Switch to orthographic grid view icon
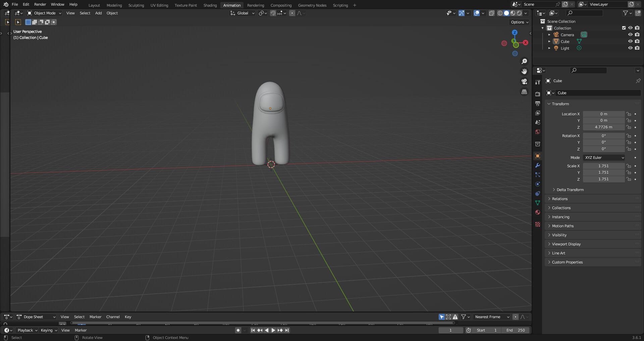The image size is (644, 341). click(524, 92)
